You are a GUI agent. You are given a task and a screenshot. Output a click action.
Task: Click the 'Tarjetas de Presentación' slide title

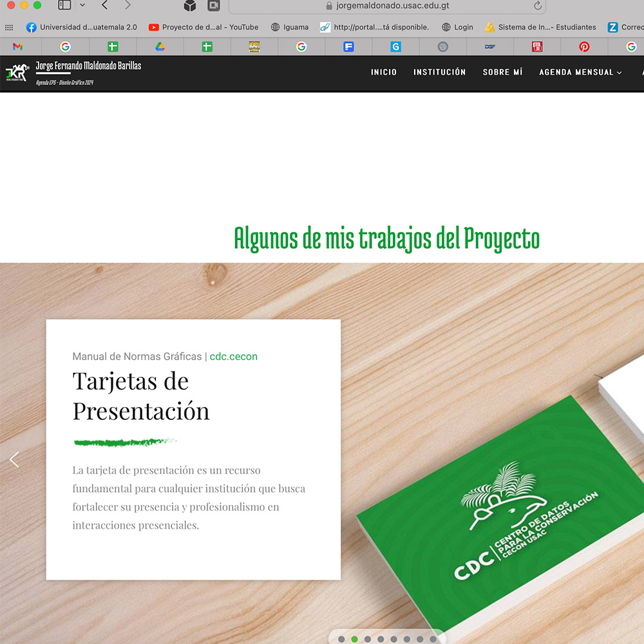coord(141,396)
